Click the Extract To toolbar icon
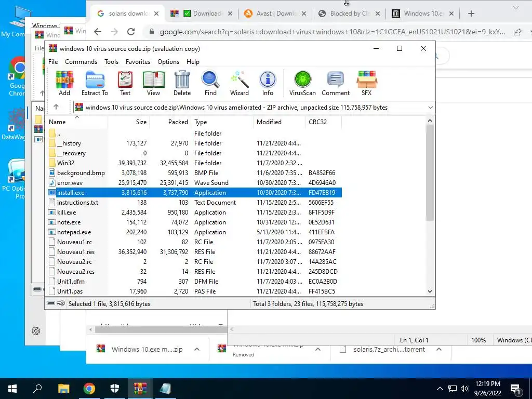Viewport: 532px width, 399px height. pyautogui.click(x=95, y=84)
